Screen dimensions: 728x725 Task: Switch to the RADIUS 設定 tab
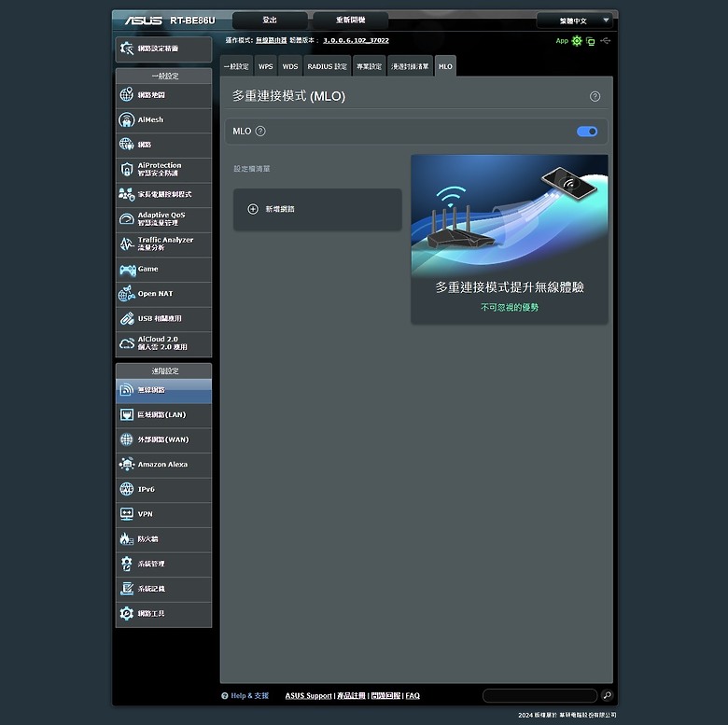click(328, 66)
